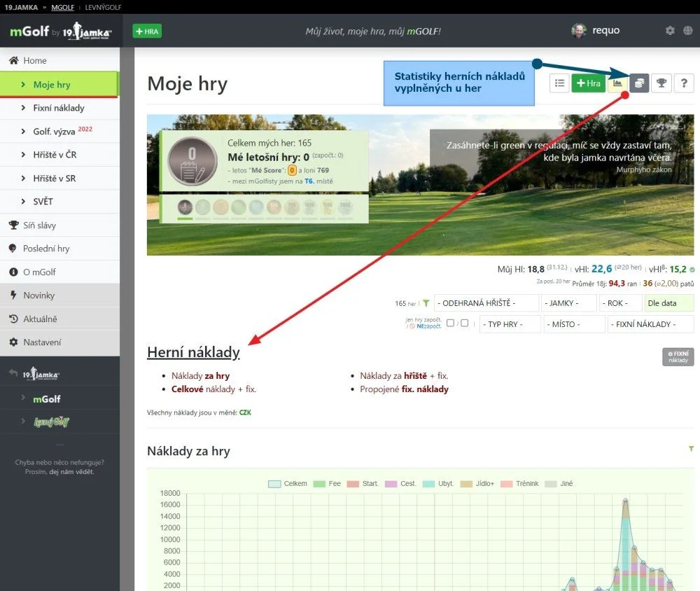Click the 19.jamka logo in the lower sidebar
The width and height of the screenshot is (700, 591).
pos(41,375)
